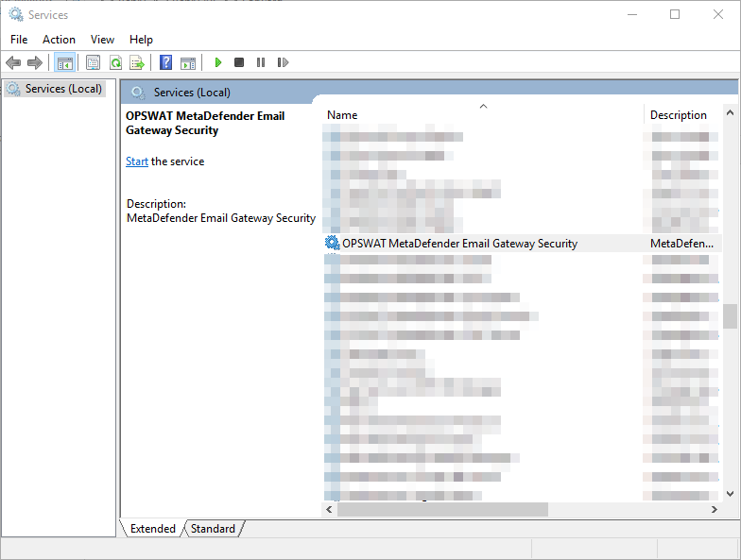
Task: Switch to the Standard tab
Action: click(x=213, y=529)
